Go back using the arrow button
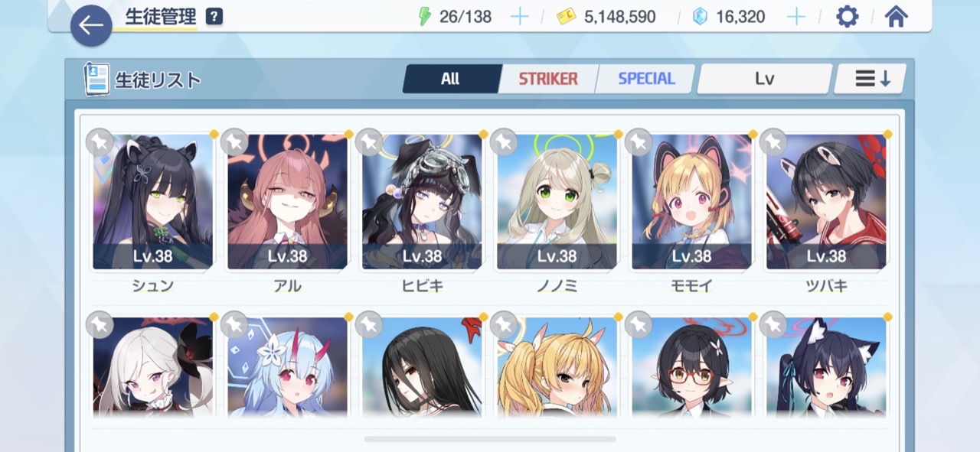980x452 pixels. coord(91,26)
